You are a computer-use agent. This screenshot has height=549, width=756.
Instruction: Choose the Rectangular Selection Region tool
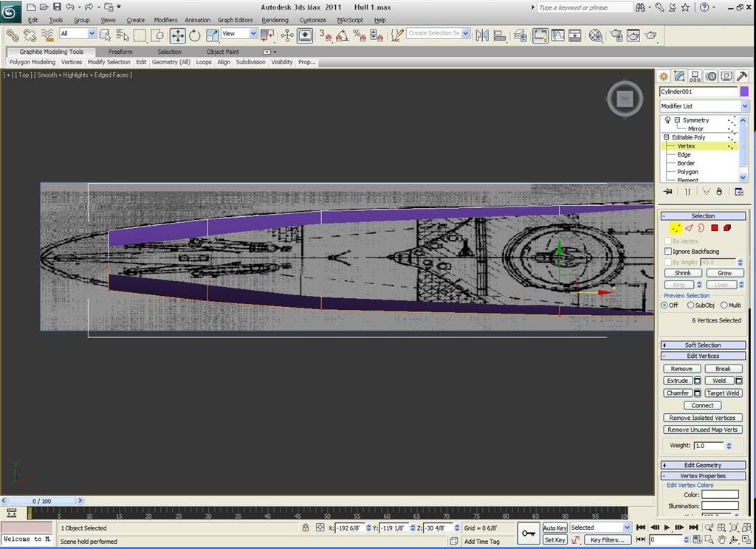[x=140, y=35]
